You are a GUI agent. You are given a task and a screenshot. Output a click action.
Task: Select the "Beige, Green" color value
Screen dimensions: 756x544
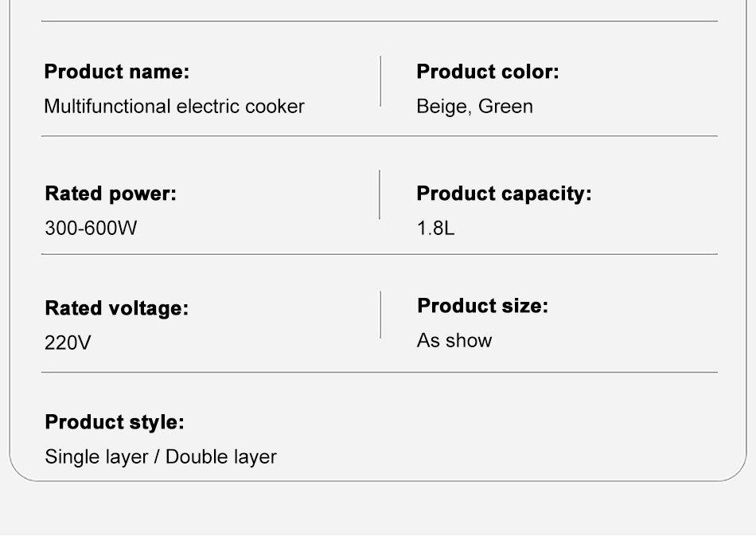tap(474, 107)
